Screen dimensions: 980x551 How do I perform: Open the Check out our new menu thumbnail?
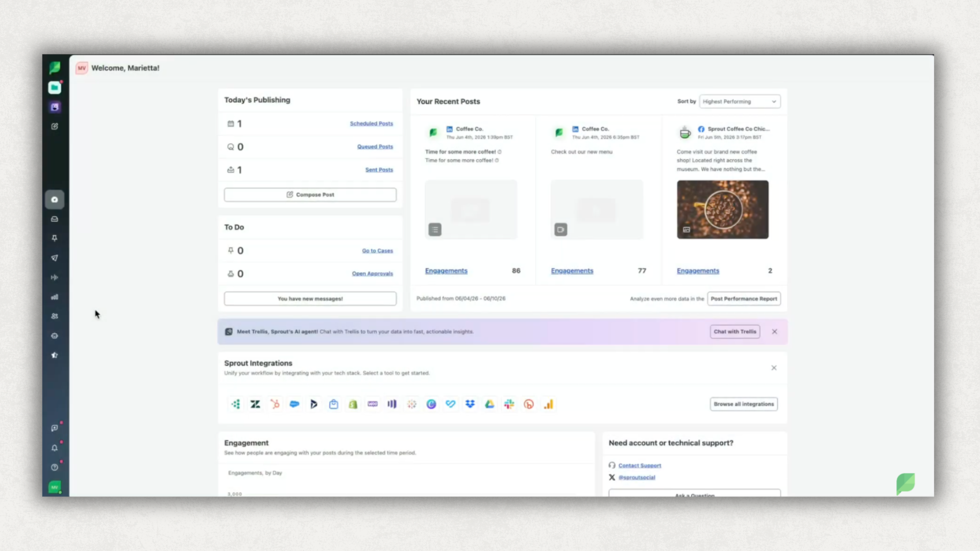[597, 209]
